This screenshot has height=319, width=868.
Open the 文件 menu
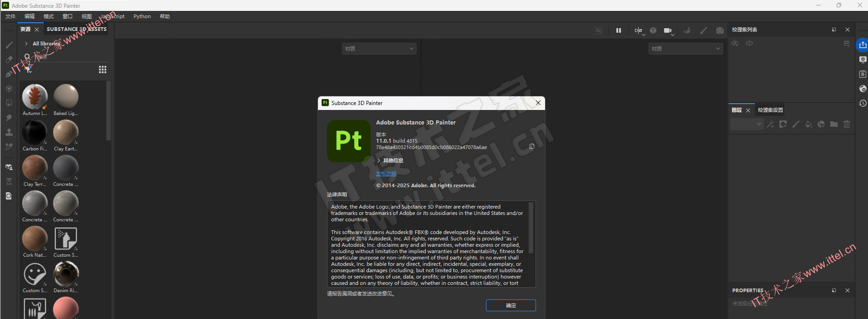[x=10, y=16]
